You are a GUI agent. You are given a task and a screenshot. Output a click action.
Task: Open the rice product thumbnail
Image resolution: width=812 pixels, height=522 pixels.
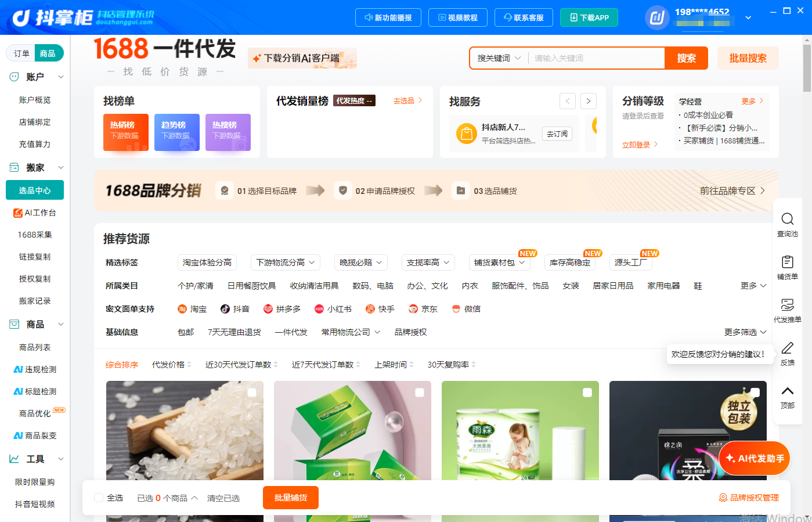(x=185, y=430)
